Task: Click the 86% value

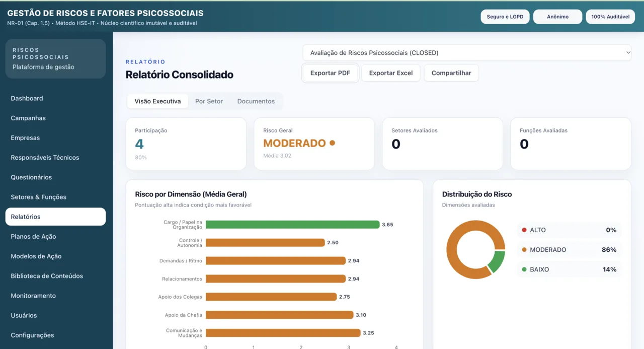Action: coord(609,250)
